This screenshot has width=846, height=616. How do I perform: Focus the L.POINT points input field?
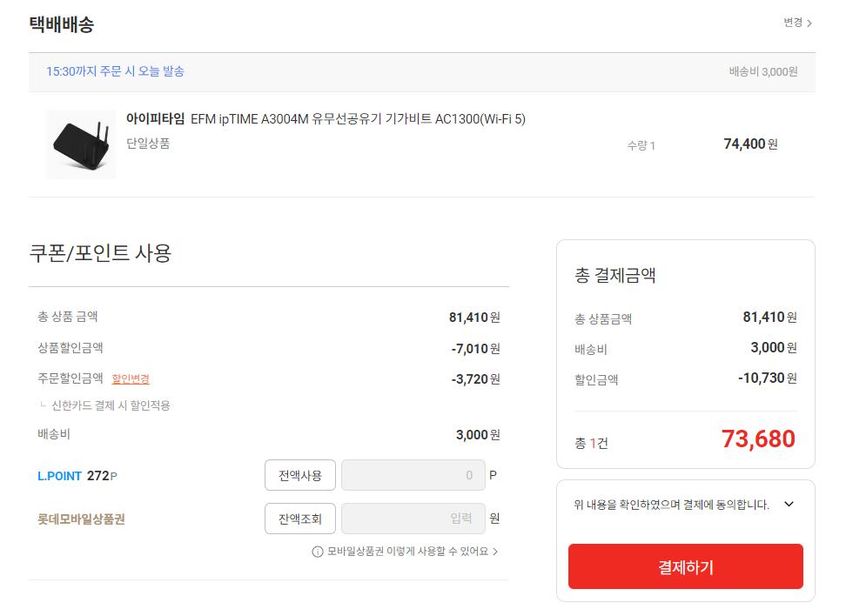point(413,475)
